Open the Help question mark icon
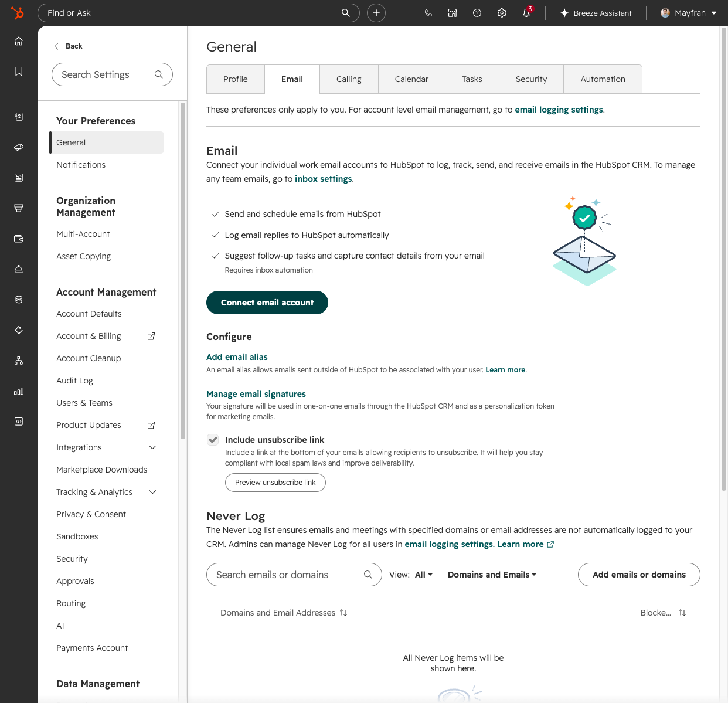 click(x=477, y=13)
